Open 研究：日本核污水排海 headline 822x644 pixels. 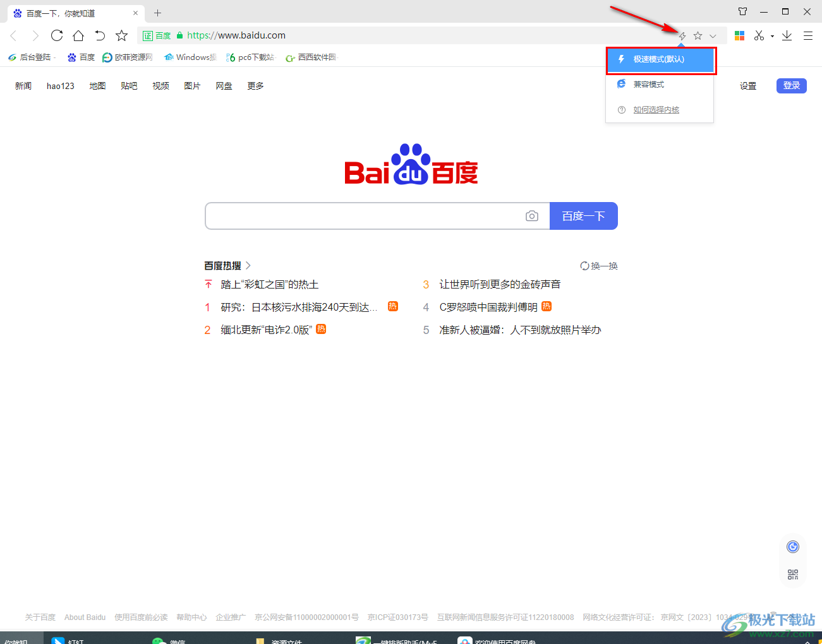pyautogui.click(x=299, y=307)
